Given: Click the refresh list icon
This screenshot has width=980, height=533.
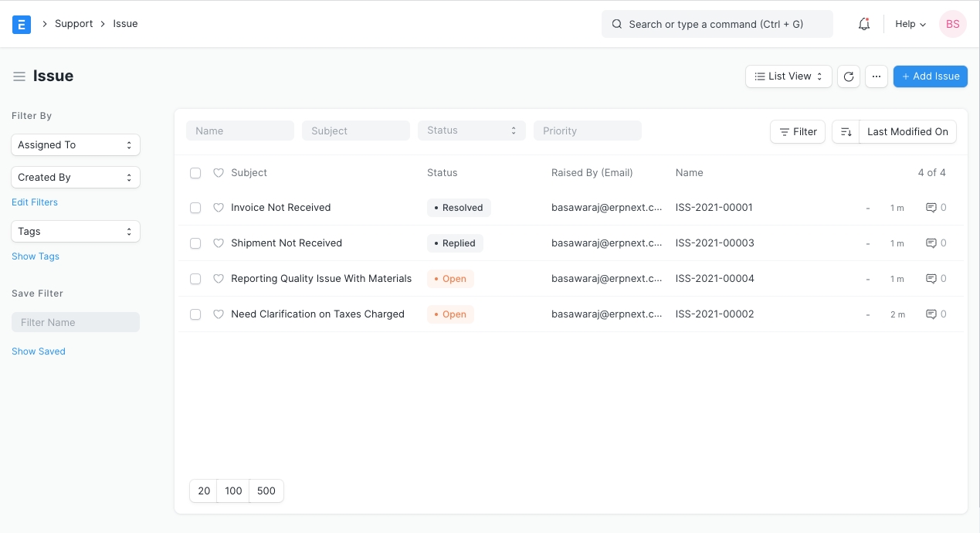Looking at the screenshot, I should (x=849, y=76).
